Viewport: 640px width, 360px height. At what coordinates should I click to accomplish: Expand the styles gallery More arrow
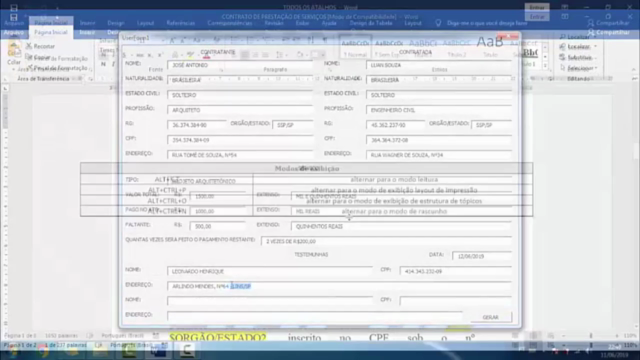coord(545,65)
